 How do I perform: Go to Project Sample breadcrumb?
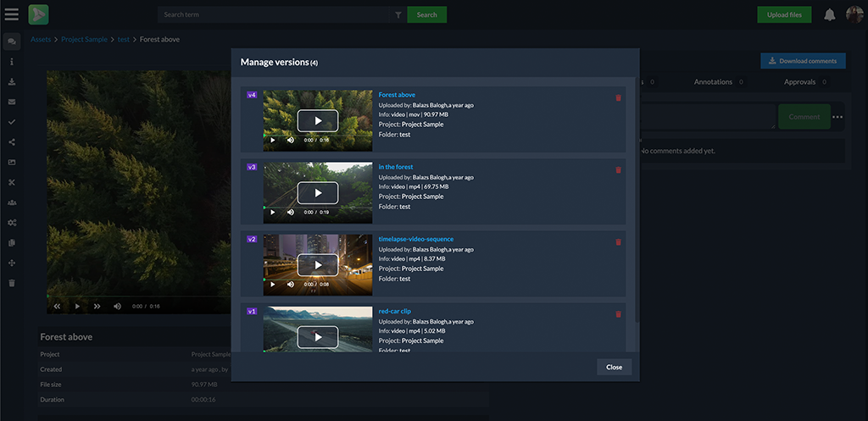coord(84,39)
